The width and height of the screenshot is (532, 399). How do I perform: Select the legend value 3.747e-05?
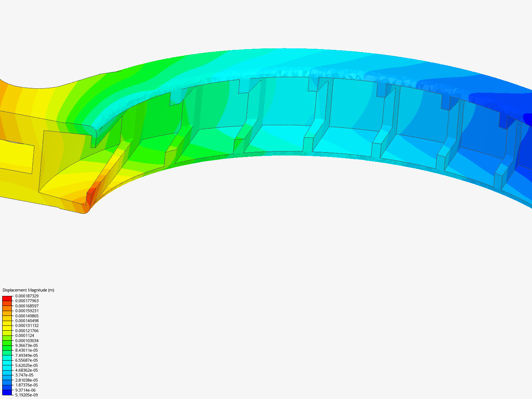click(x=24, y=375)
